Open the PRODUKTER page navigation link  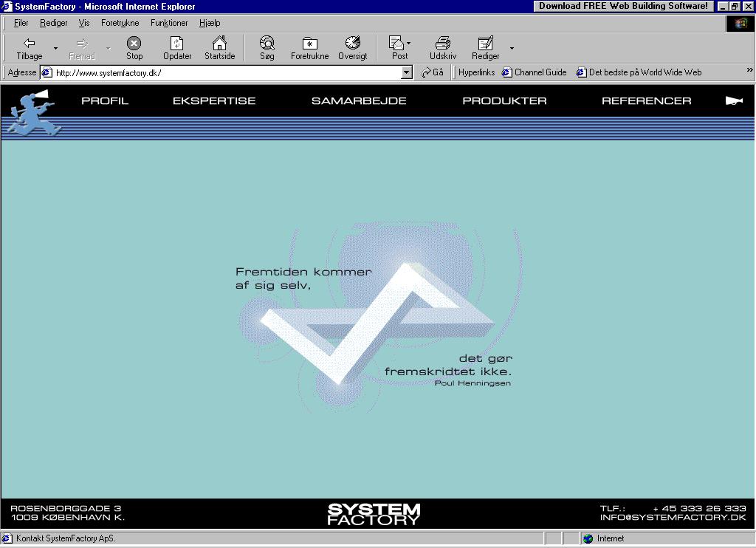click(x=504, y=101)
